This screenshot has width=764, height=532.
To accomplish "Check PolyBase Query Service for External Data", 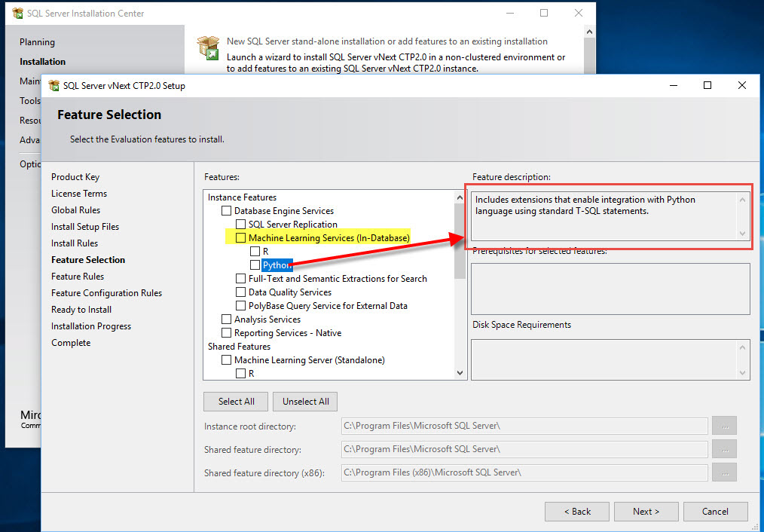I will point(240,306).
